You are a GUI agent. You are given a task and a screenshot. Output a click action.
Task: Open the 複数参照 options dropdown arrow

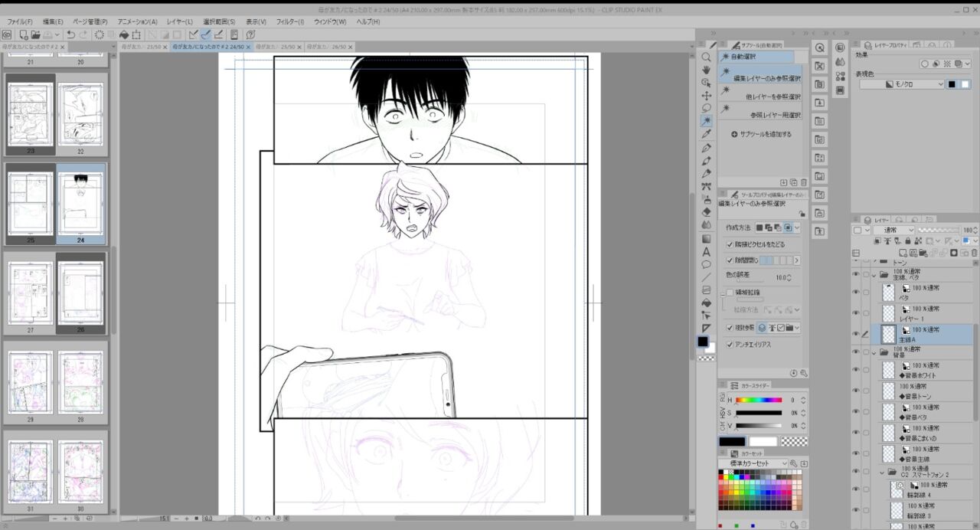click(797, 328)
